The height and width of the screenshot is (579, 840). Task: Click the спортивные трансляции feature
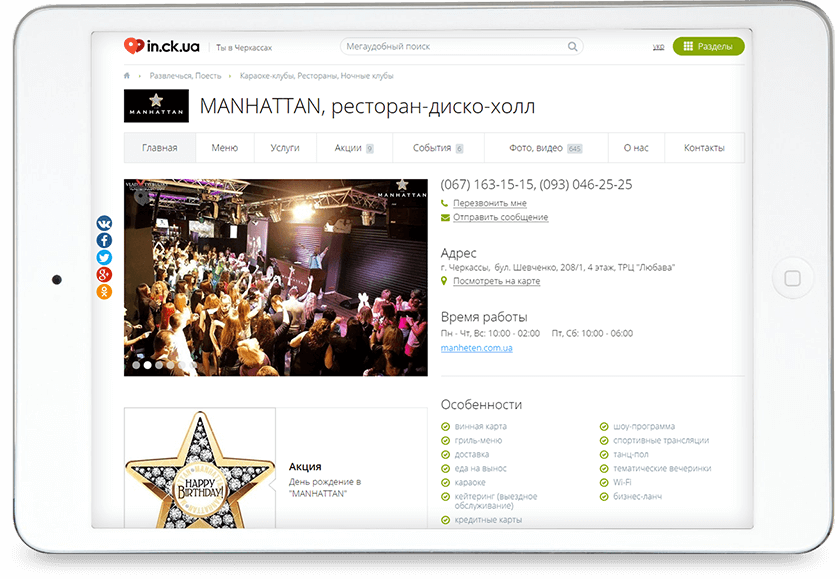point(661,440)
